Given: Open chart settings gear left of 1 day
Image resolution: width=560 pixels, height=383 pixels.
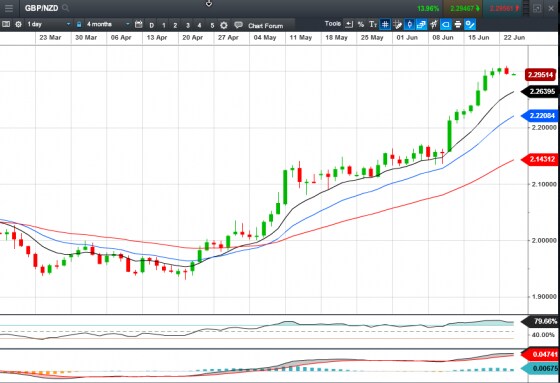Looking at the screenshot, I should click(x=18, y=24).
